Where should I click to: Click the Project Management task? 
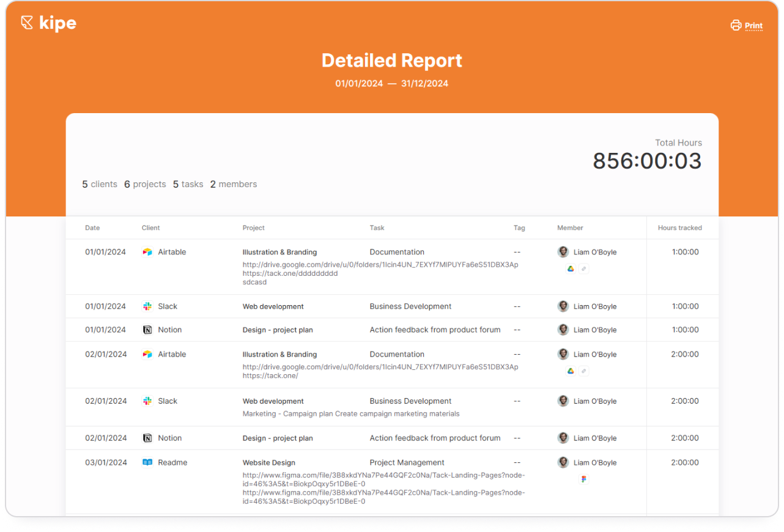coord(407,462)
